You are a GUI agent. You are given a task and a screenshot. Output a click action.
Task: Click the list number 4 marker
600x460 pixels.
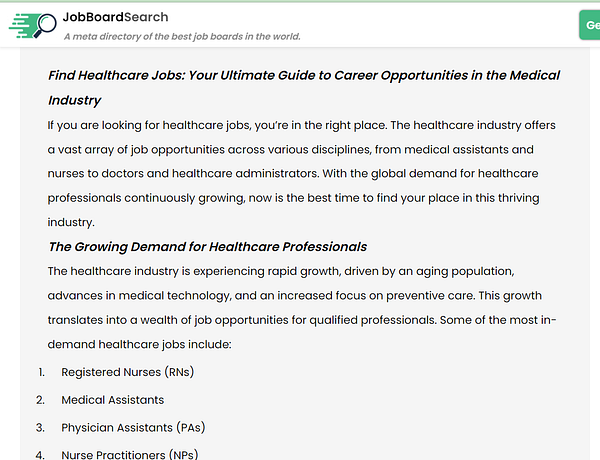[40, 454]
